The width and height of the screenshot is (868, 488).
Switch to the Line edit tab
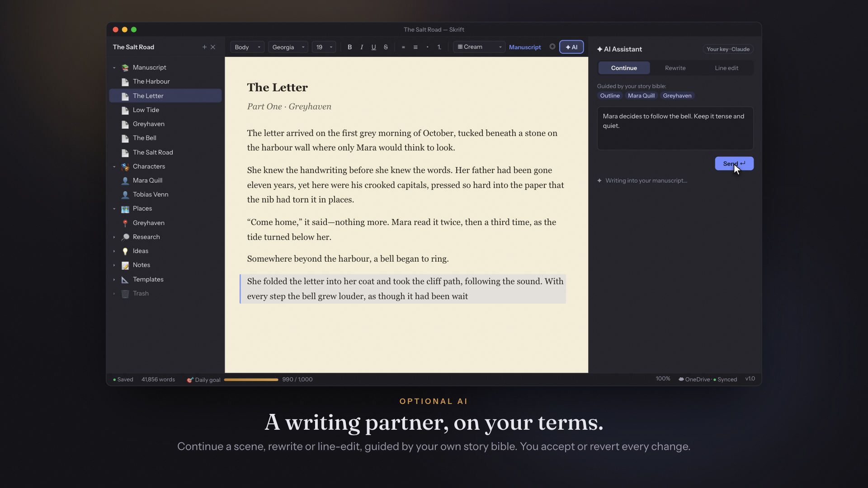point(726,68)
